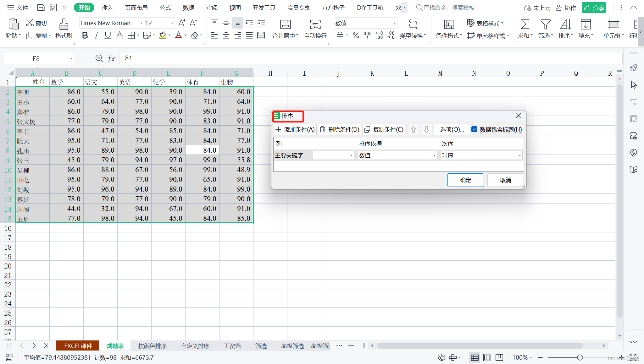Toggle the 数据包含标题 checkbox
The width and height of the screenshot is (644, 364).
[475, 129]
